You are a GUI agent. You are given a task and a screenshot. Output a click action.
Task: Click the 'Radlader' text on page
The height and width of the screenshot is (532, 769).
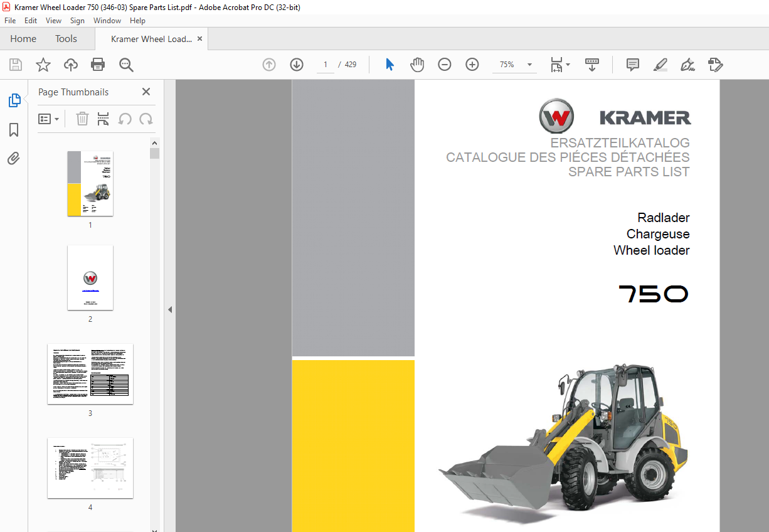pyautogui.click(x=664, y=218)
